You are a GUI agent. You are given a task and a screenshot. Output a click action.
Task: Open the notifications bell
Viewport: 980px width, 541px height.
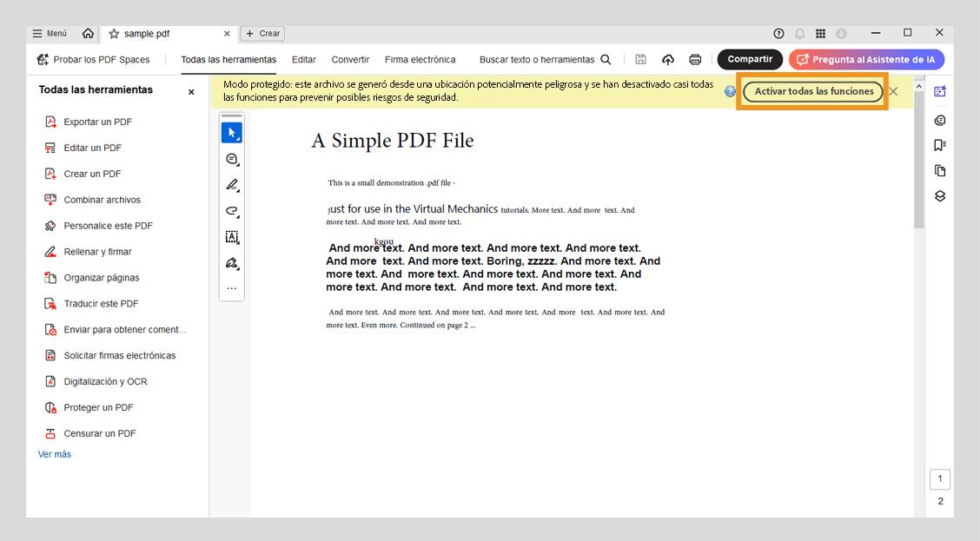coord(799,34)
